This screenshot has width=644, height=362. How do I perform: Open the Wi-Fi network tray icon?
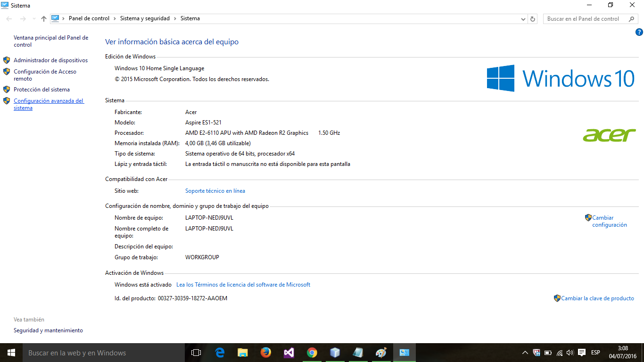(560, 353)
